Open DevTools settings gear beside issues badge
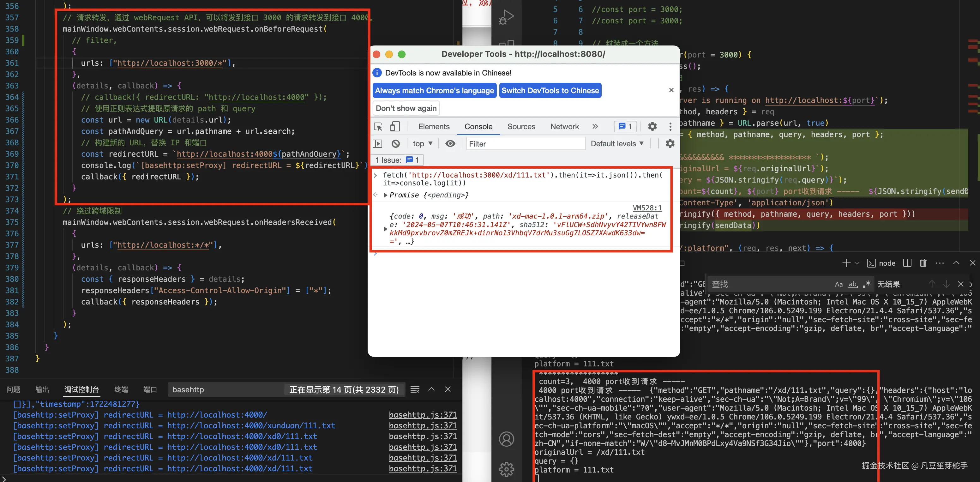Screen dimensions: 980x482 pyautogui.click(x=652, y=126)
